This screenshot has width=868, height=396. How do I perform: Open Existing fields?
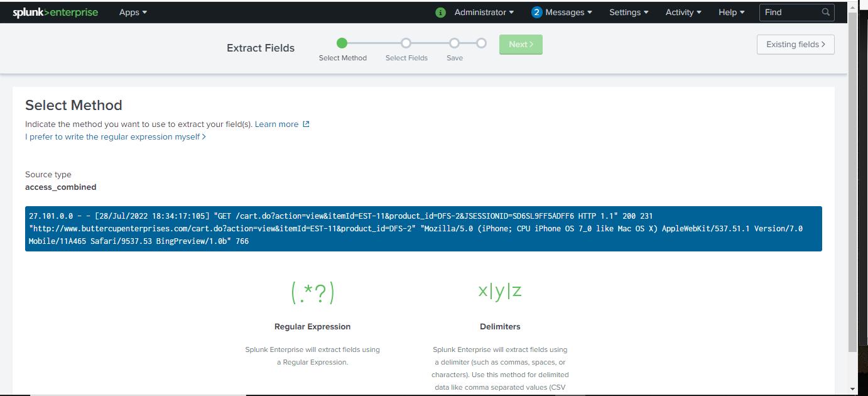pos(795,45)
